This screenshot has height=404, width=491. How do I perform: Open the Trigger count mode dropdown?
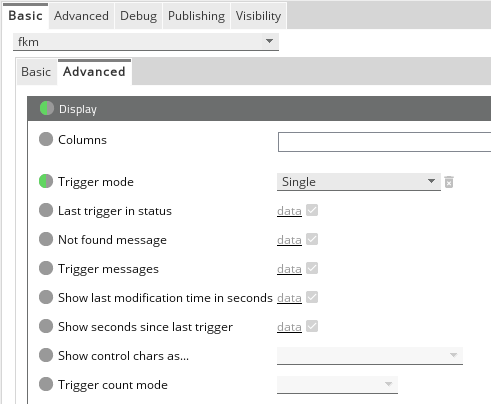pyautogui.click(x=337, y=385)
